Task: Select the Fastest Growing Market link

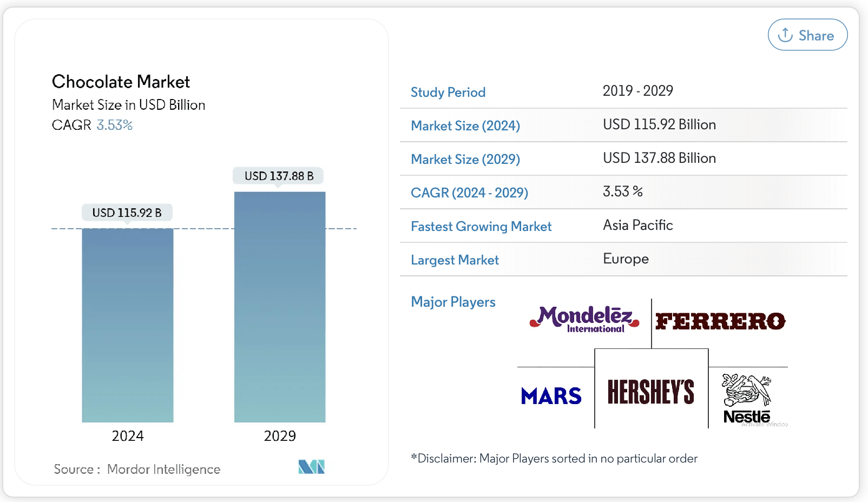Action: pyautogui.click(x=482, y=226)
